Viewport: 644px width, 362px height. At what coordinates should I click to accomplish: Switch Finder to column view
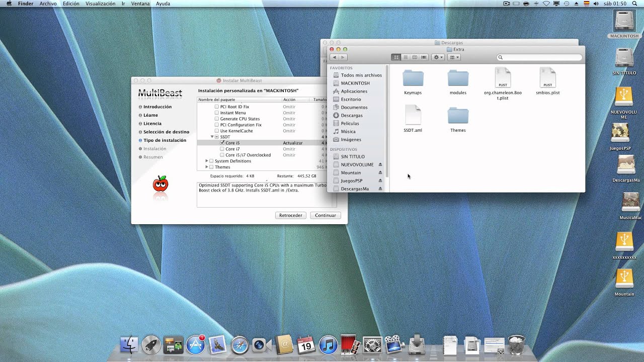[x=415, y=57]
